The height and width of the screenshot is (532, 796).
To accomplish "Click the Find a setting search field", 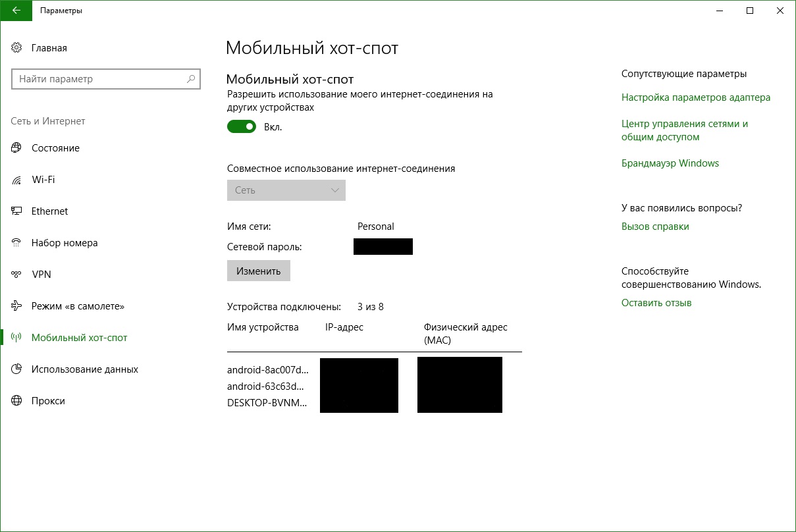I will click(x=99, y=79).
